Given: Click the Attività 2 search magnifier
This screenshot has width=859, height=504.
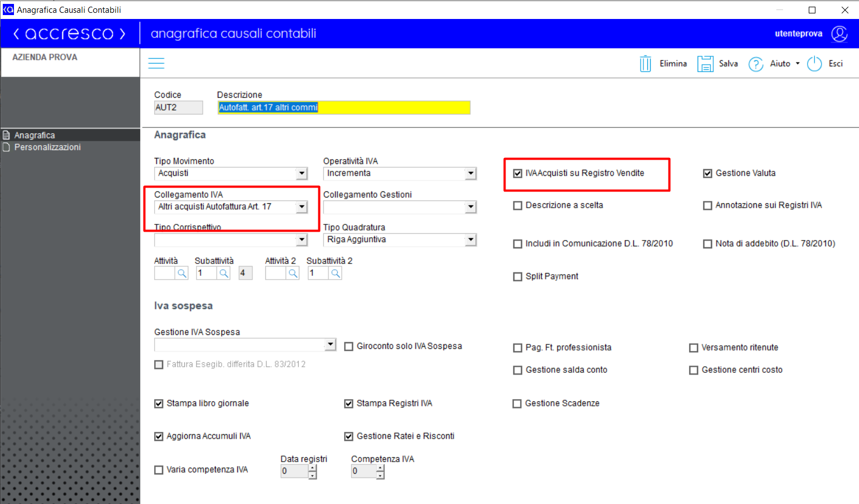Looking at the screenshot, I should (x=293, y=273).
